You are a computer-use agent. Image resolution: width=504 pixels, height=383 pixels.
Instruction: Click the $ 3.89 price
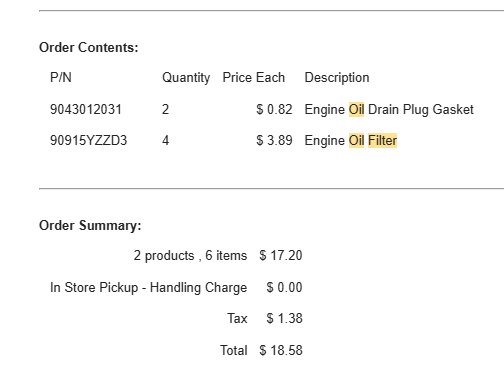point(274,140)
